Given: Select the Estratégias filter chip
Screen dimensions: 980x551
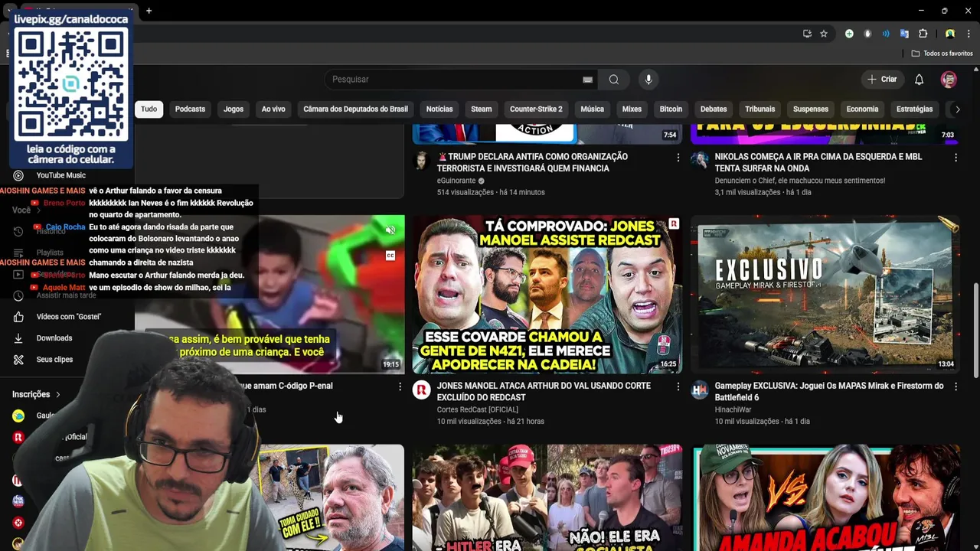Looking at the screenshot, I should 914,109.
